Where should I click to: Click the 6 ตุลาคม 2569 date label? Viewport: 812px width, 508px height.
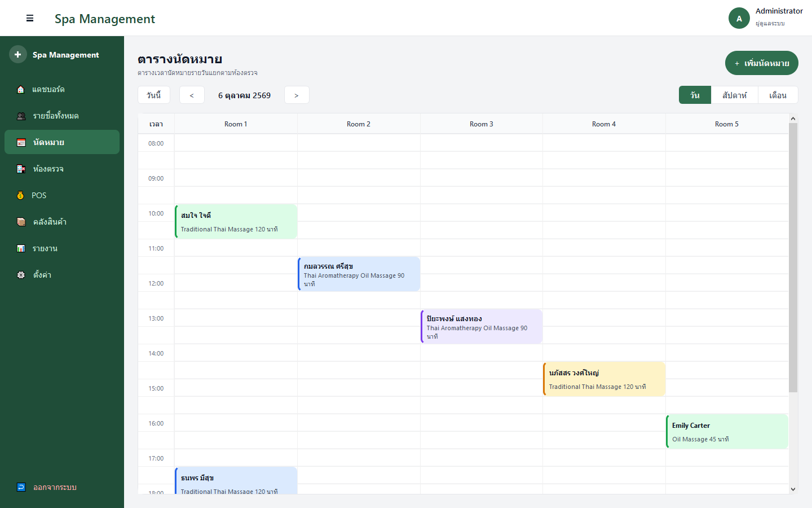click(x=244, y=95)
